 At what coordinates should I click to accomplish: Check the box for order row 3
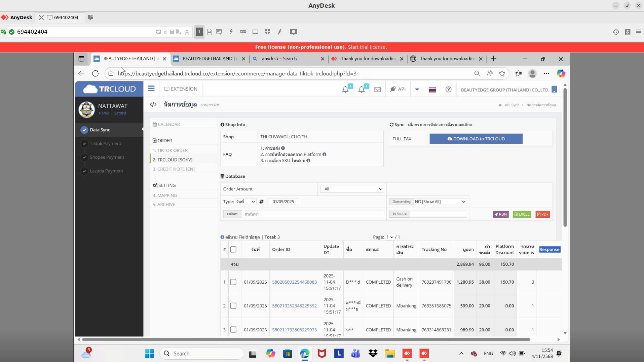(x=233, y=330)
